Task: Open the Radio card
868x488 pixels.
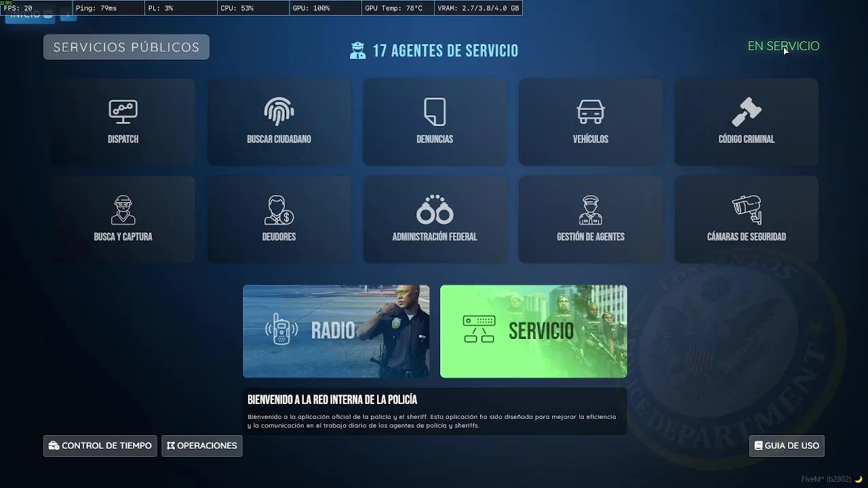Action: [x=336, y=331]
